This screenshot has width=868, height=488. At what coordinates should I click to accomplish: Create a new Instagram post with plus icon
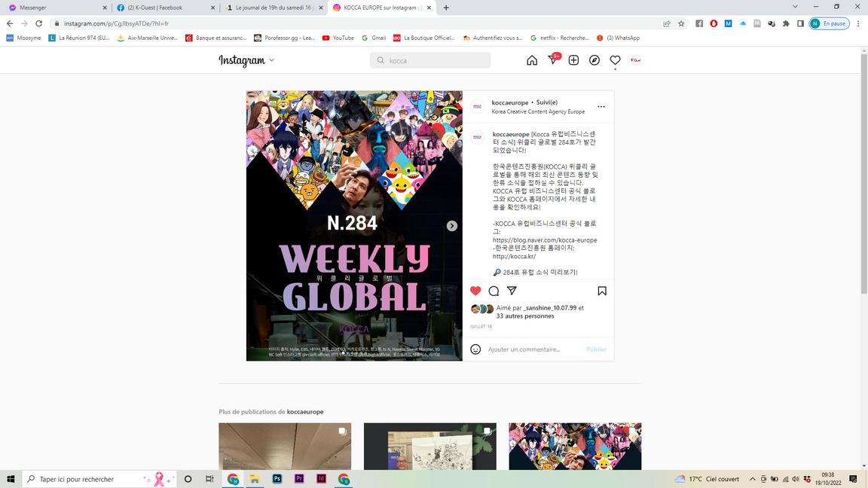[x=573, y=60]
